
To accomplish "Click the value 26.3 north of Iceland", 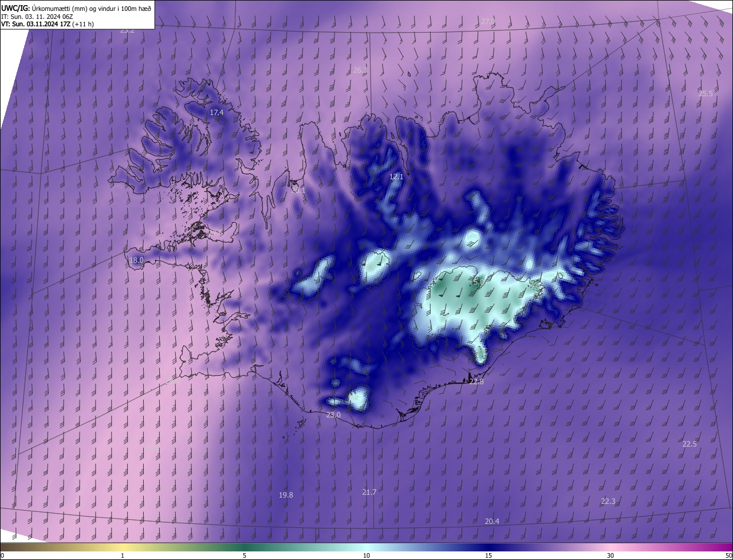I will tap(360, 70).
